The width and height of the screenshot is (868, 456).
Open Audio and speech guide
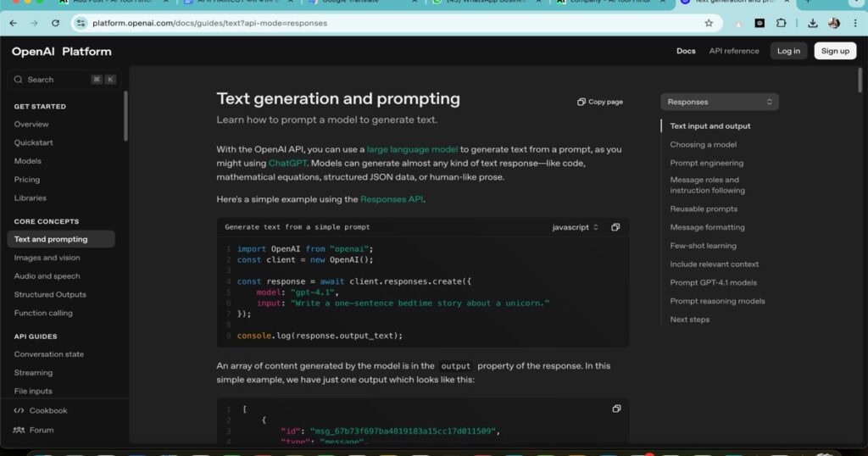pyautogui.click(x=47, y=276)
